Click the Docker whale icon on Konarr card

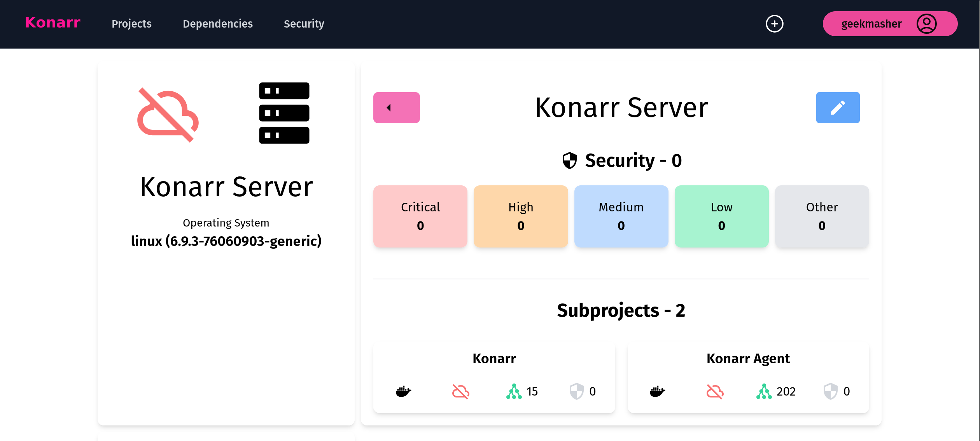coord(403,392)
